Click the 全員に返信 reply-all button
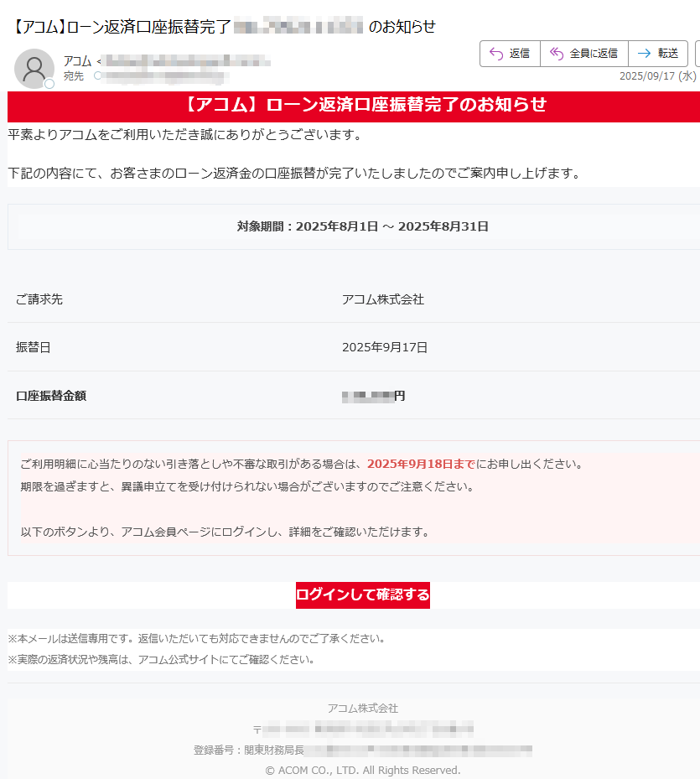This screenshot has height=779, width=700. (584, 53)
